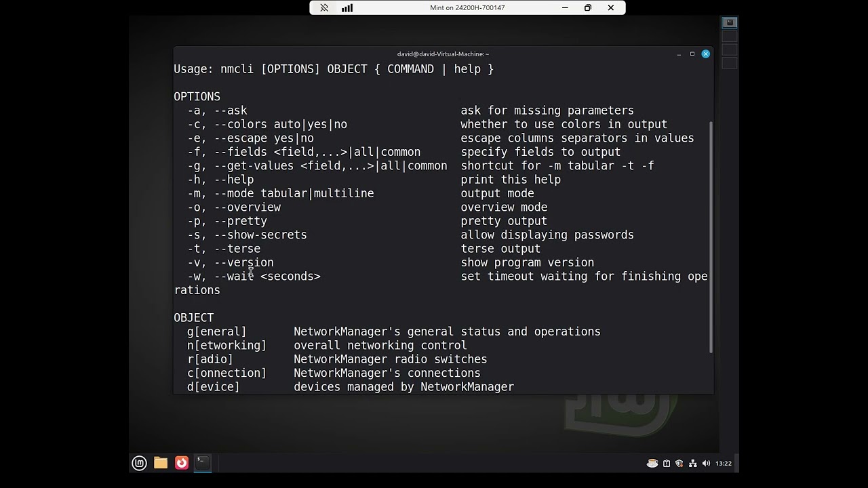Click the 'overview mode' description
Screen dimensions: 868x488
click(x=504, y=207)
